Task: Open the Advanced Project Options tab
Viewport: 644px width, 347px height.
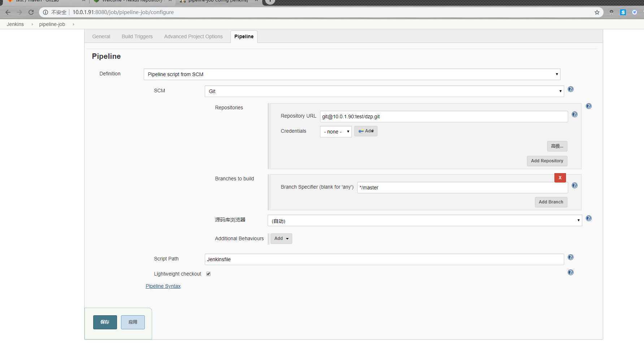Action: click(193, 36)
